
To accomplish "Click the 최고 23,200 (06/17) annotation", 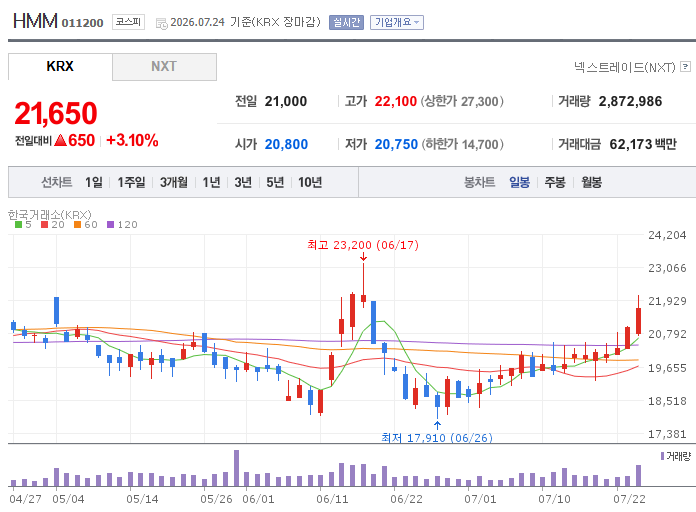I will (x=363, y=245).
